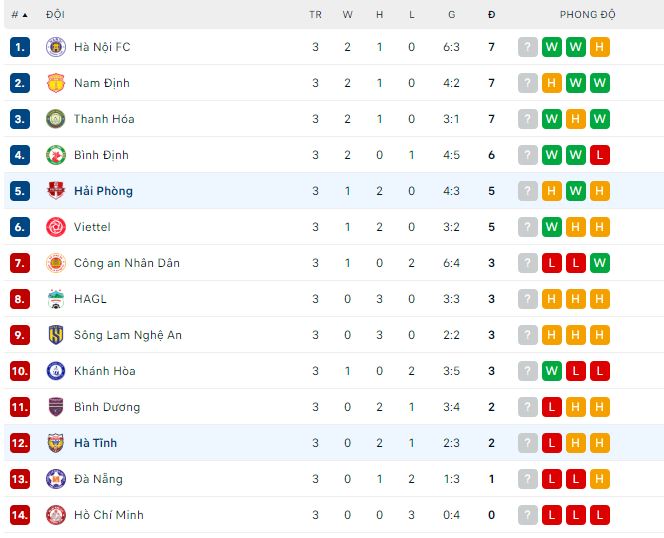Click the Viettel club logo
This screenshot has width=664, height=538.
(56, 227)
